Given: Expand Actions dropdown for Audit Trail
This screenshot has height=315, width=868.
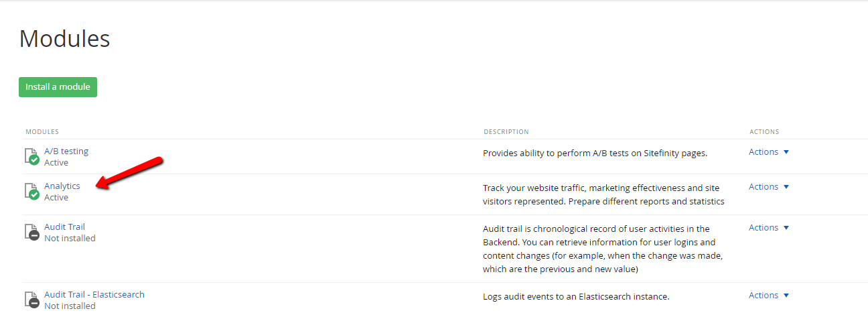Looking at the screenshot, I should [x=769, y=228].
